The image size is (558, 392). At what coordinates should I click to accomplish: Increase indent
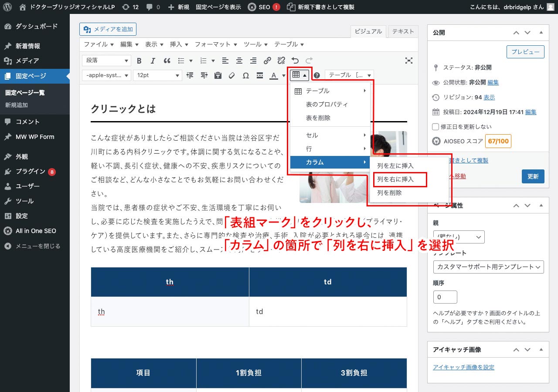tap(204, 75)
